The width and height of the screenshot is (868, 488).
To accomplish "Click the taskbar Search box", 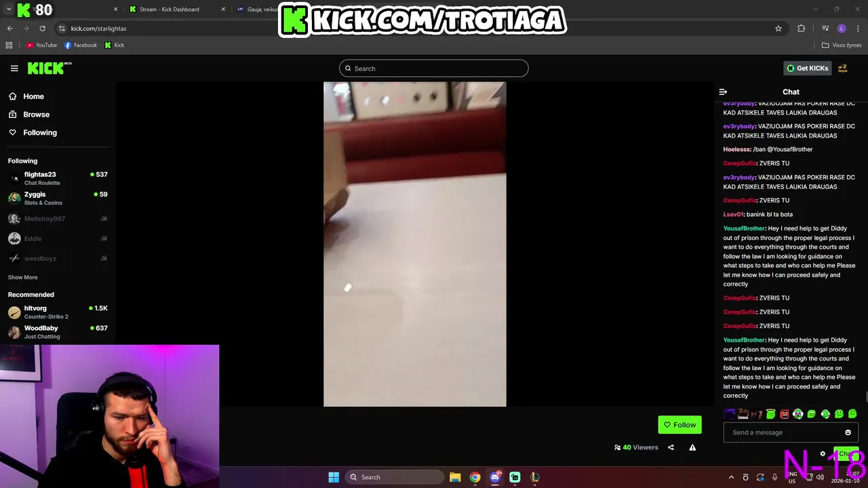I will point(395,477).
